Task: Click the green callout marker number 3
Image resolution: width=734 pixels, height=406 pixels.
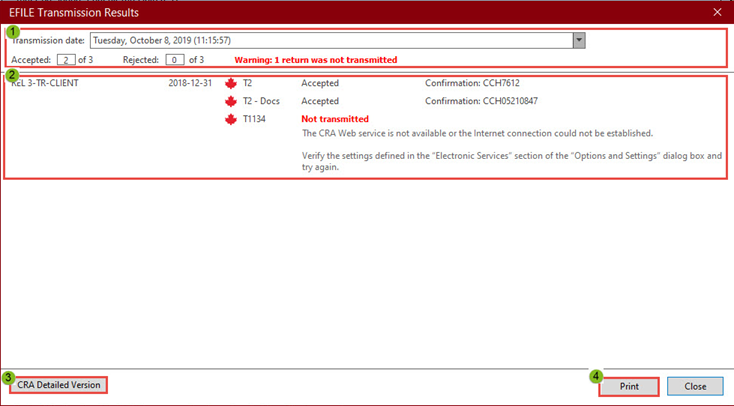Action: click(8, 378)
